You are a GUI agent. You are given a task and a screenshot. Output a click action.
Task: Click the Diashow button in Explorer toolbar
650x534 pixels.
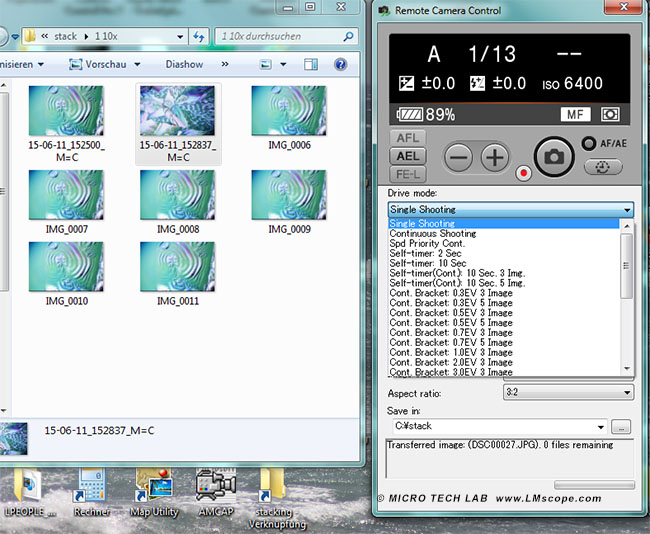[184, 65]
